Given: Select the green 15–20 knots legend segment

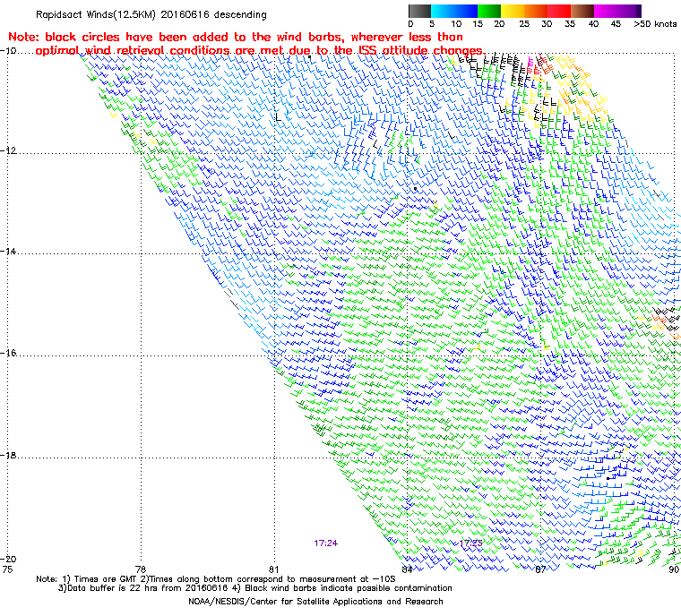Looking at the screenshot, I should tap(489, 11).
